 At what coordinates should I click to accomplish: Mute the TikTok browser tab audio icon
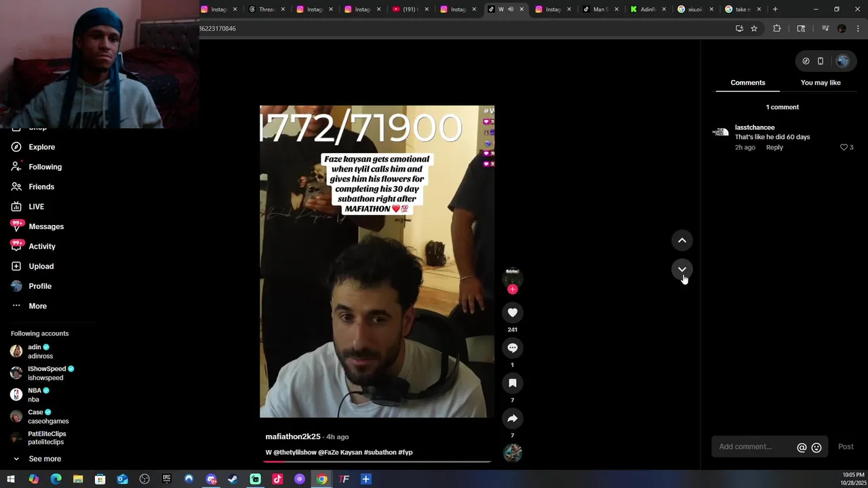(x=511, y=9)
